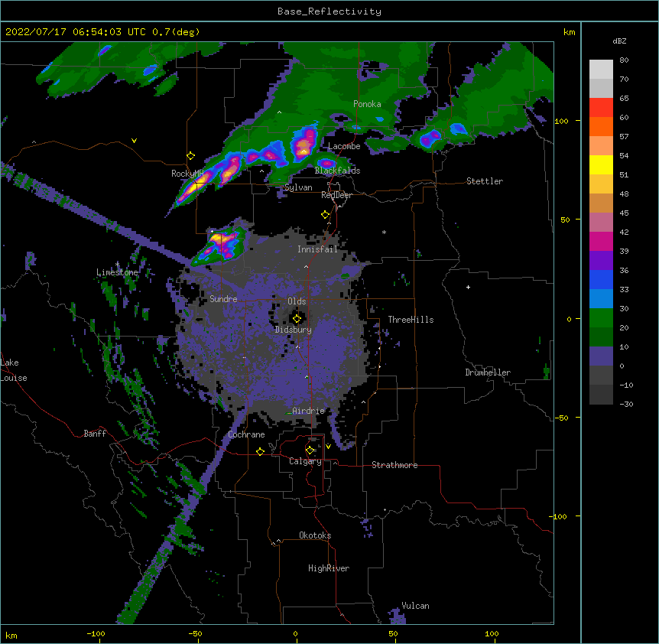Click the Vulcan label
The height and width of the screenshot is (644, 659).
(x=415, y=606)
